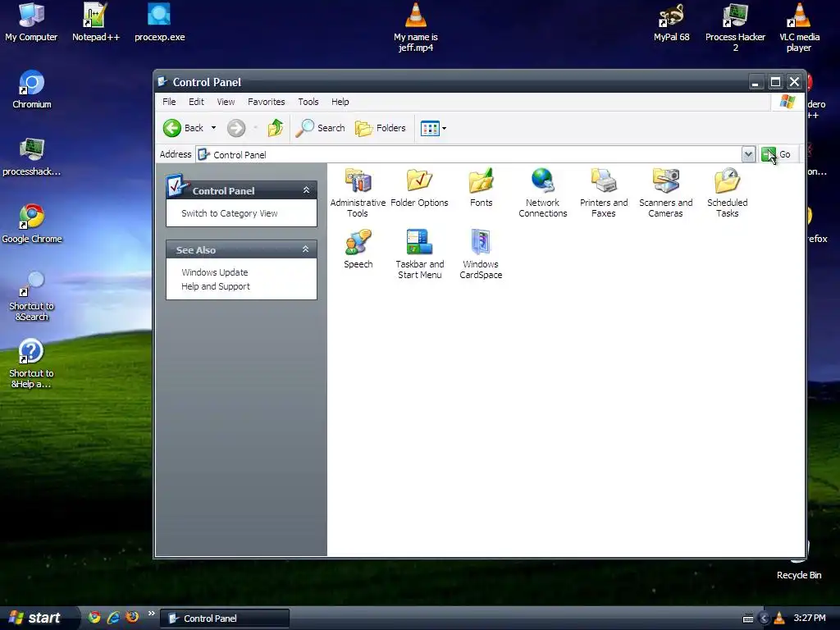This screenshot has width=840, height=630.
Task: Open Network Connections applet
Action: click(543, 193)
